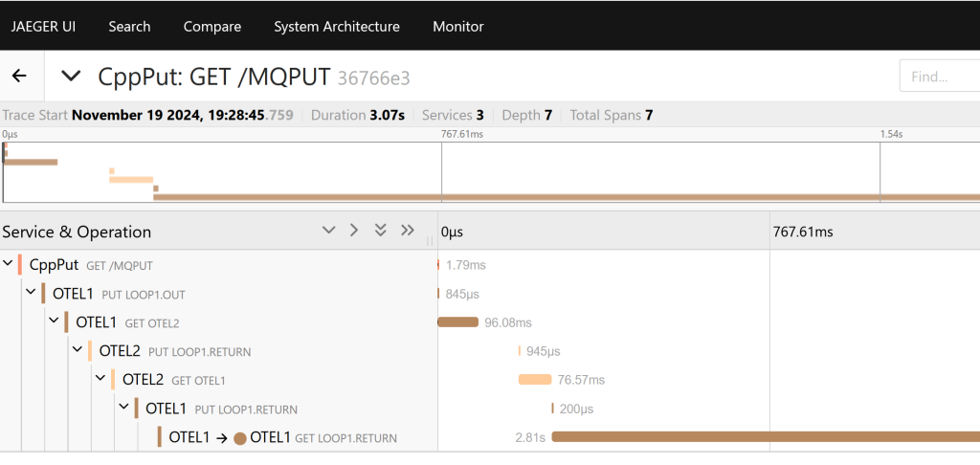980x465 pixels.
Task: Open the Search page in navbar
Action: coord(129,26)
